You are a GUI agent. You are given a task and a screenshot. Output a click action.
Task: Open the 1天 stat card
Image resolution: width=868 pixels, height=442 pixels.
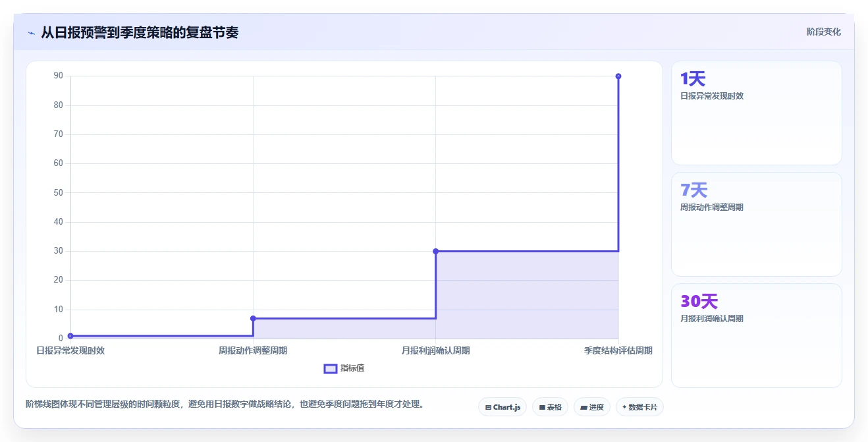[756, 113]
